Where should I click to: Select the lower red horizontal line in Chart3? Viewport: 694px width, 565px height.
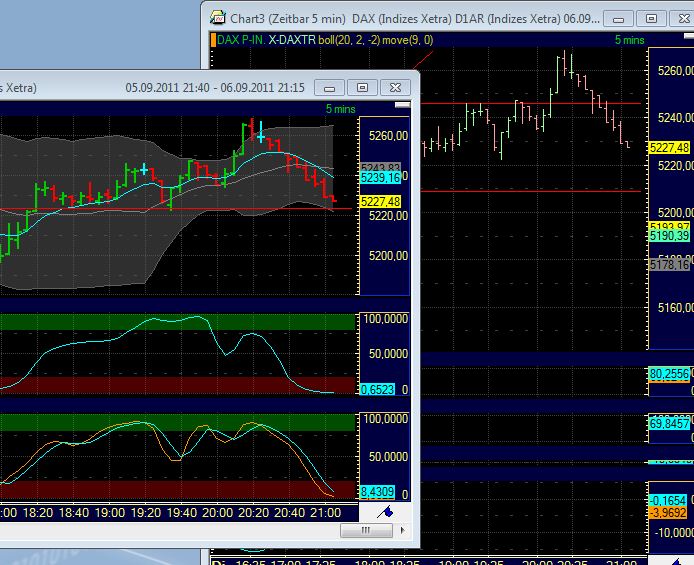(531, 192)
